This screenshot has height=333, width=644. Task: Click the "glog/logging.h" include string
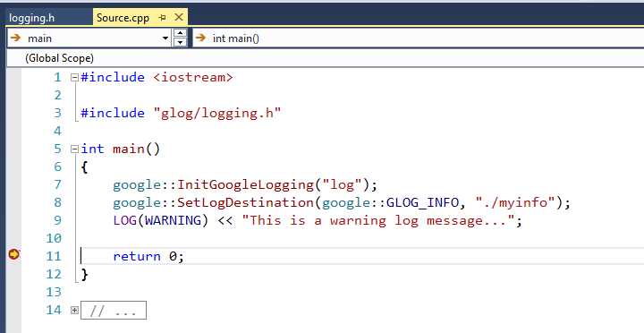216,113
